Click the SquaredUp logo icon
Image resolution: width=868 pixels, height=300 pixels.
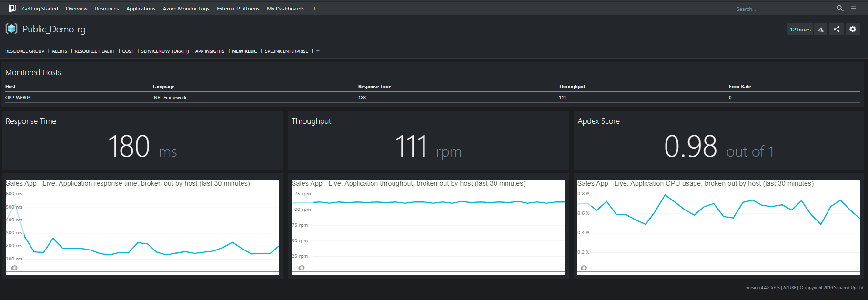pyautogui.click(x=12, y=8)
